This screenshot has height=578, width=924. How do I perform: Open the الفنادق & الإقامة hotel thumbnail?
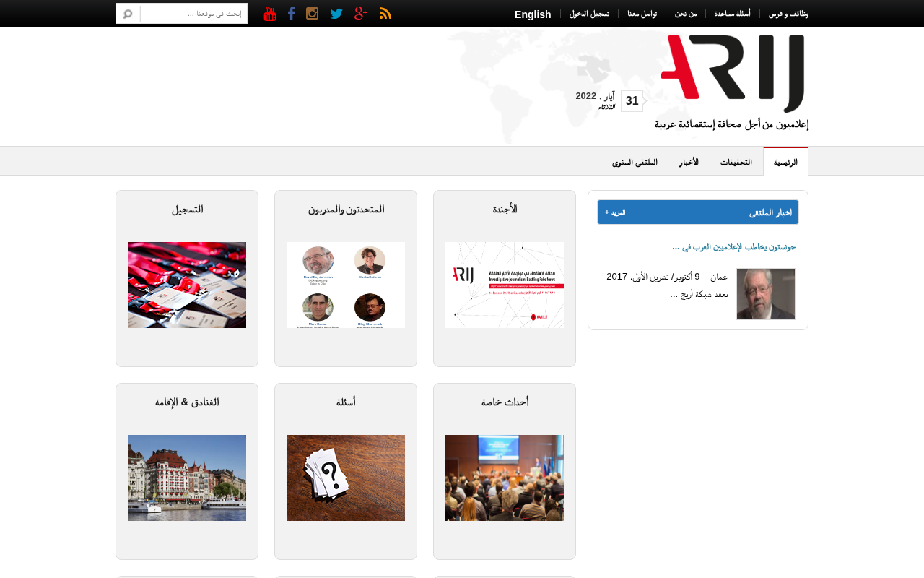click(x=187, y=478)
